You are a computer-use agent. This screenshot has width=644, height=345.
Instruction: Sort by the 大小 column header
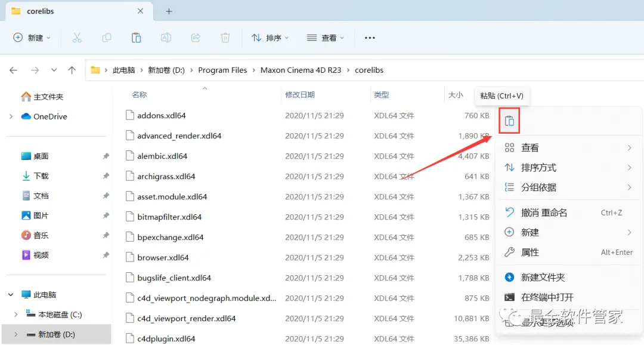pos(455,95)
